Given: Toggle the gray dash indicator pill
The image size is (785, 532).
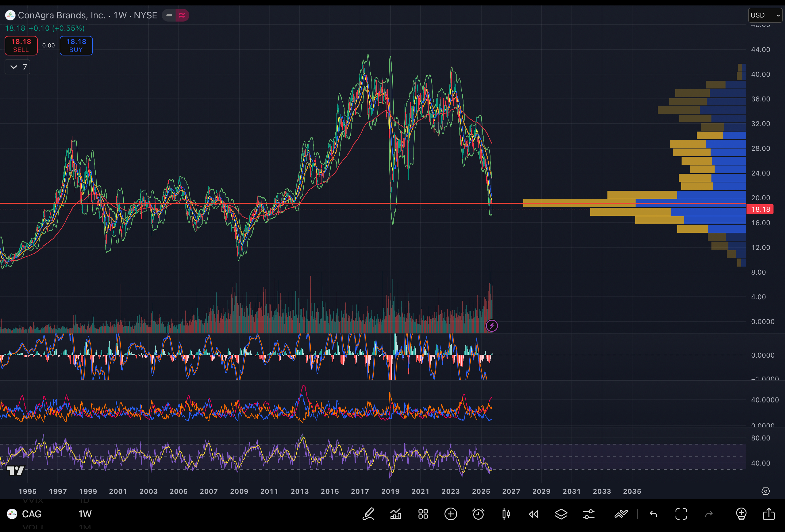Looking at the screenshot, I should click(169, 15).
